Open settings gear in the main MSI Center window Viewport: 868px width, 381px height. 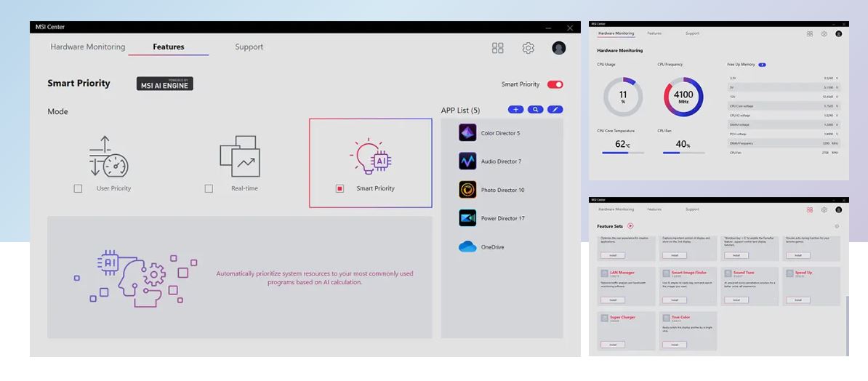528,48
